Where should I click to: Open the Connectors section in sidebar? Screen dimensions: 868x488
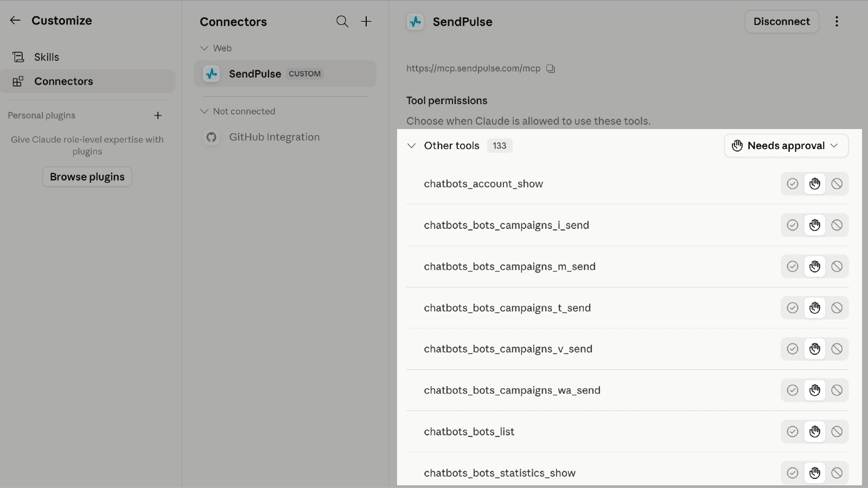pos(87,81)
